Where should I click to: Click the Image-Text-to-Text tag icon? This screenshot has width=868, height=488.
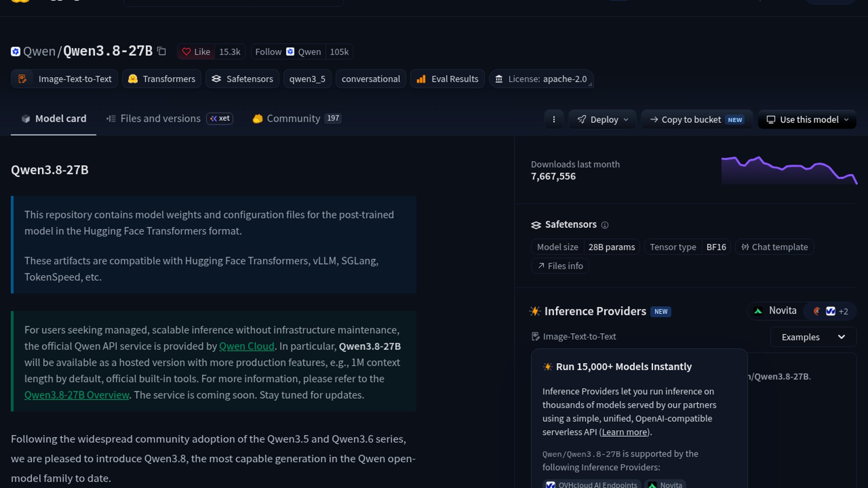tap(22, 79)
